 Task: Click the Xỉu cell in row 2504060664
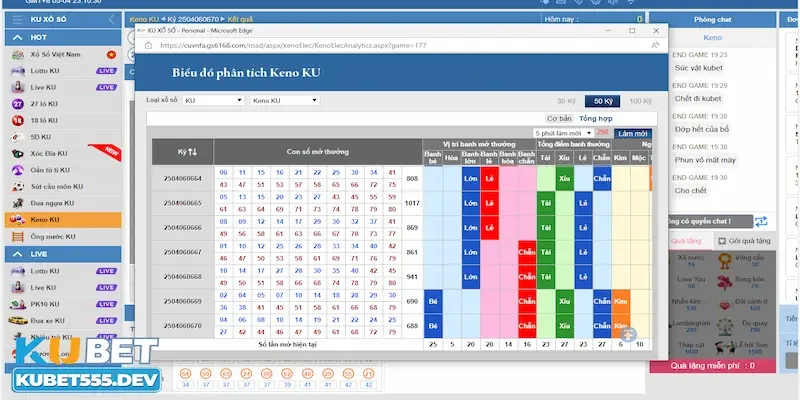pos(564,179)
